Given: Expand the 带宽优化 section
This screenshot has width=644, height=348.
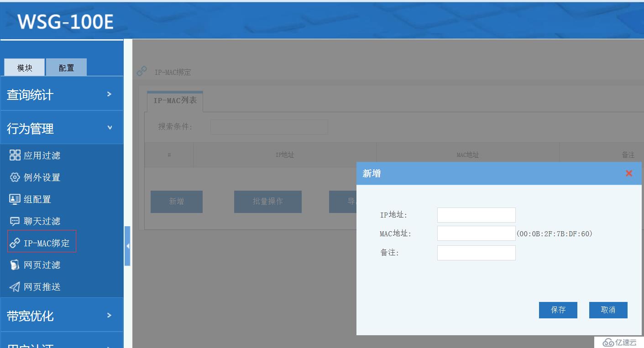Looking at the screenshot, I should point(62,315).
